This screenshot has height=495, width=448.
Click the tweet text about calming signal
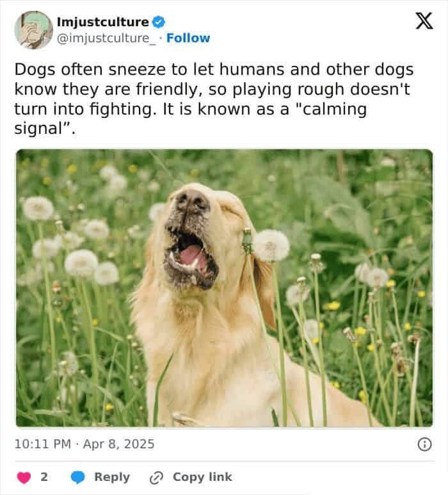click(x=214, y=99)
